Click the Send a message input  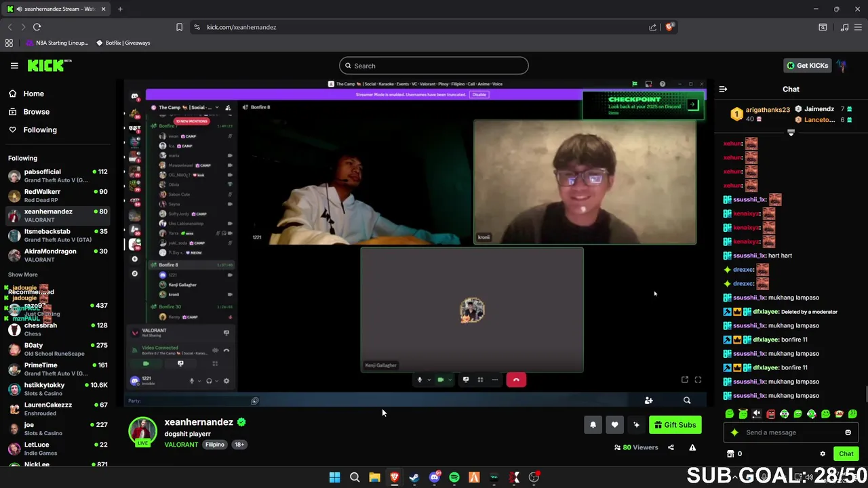(790, 432)
